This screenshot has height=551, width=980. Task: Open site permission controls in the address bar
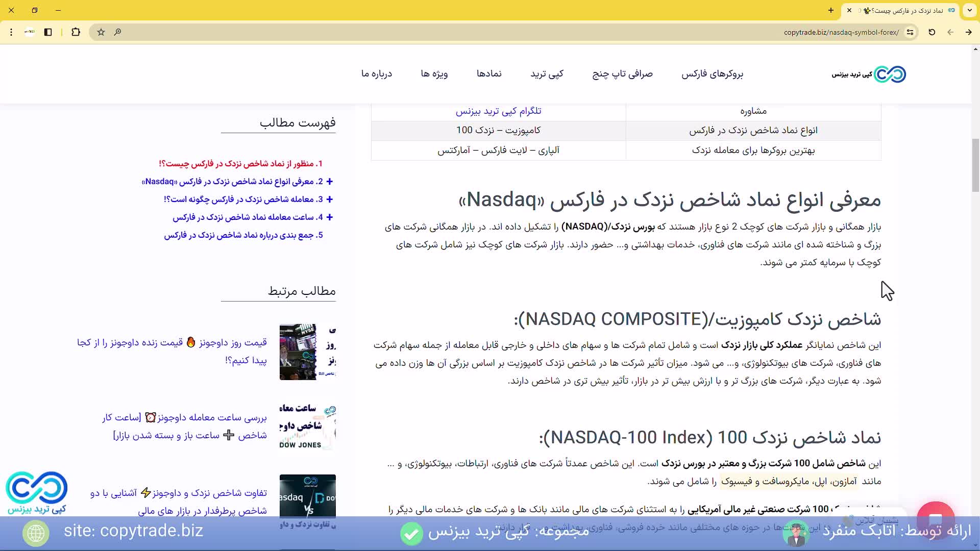911,32
